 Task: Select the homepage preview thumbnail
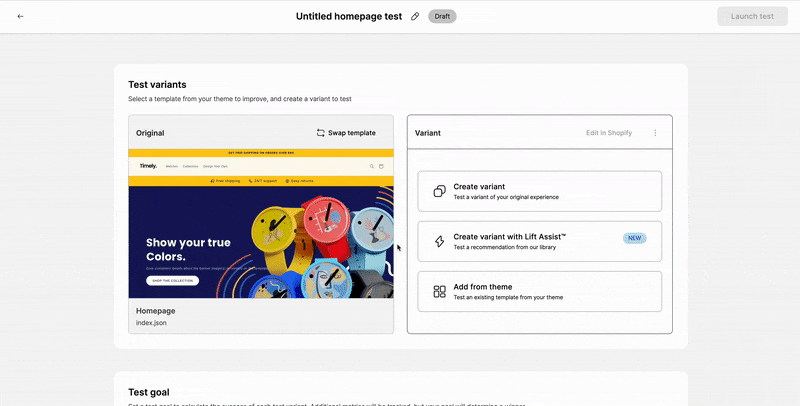coord(261,225)
